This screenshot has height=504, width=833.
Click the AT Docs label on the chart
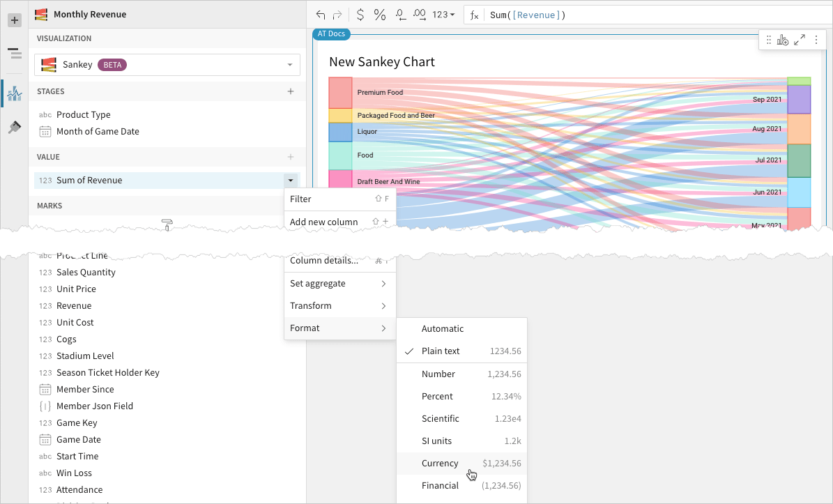[330, 33]
